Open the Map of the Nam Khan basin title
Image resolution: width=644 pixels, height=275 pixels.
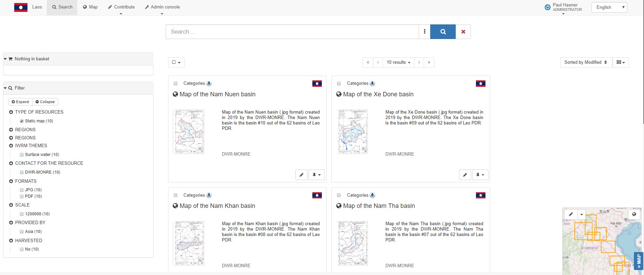pos(217,206)
